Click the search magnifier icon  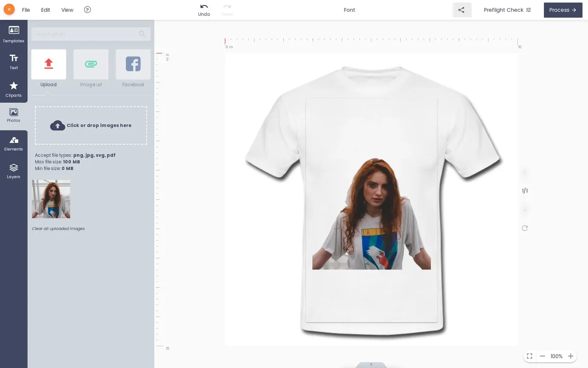click(143, 34)
